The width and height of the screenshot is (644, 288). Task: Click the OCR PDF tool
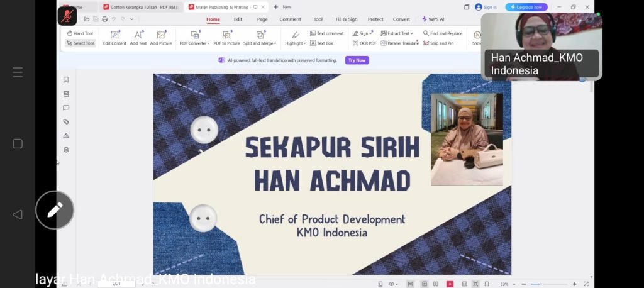tap(364, 43)
